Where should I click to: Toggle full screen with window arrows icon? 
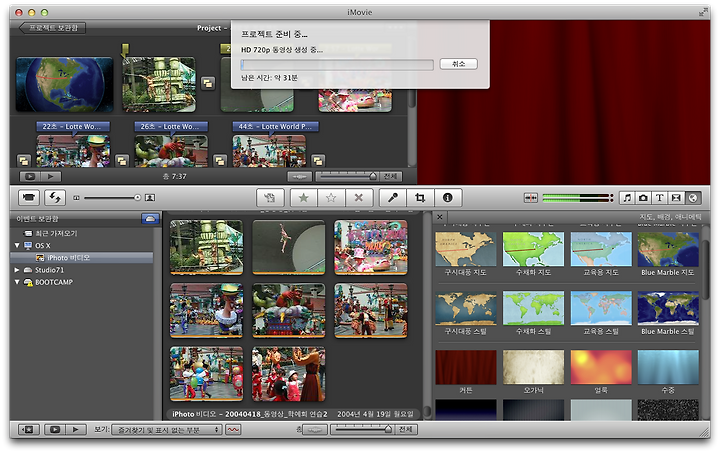click(703, 12)
